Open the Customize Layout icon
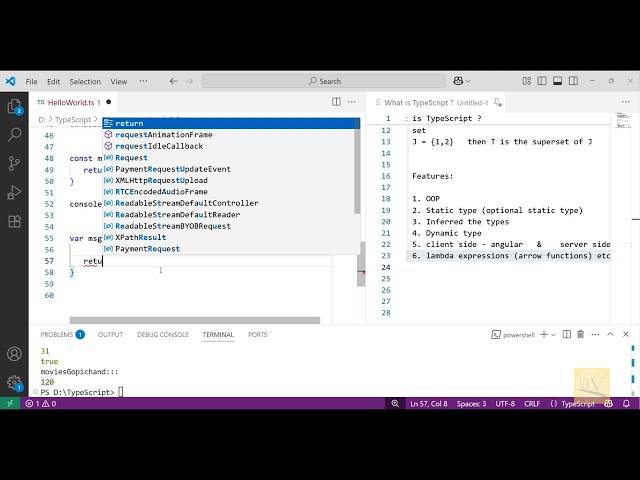 coord(527,81)
